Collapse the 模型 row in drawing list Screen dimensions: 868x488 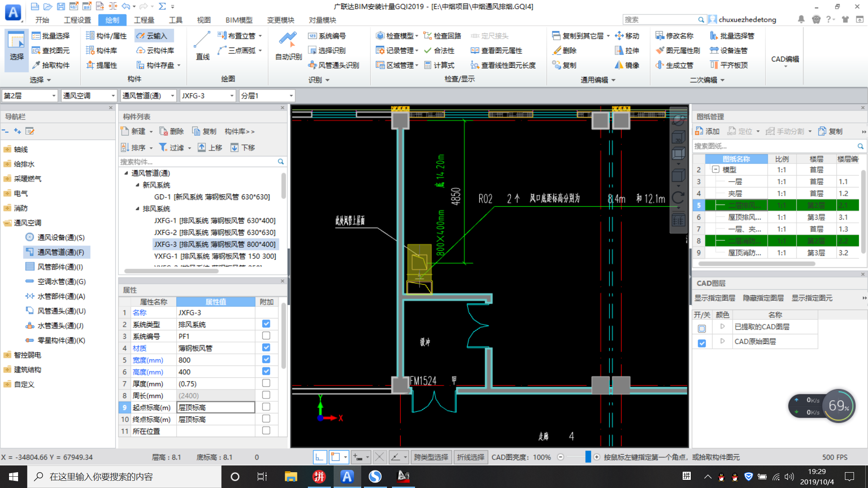click(716, 169)
